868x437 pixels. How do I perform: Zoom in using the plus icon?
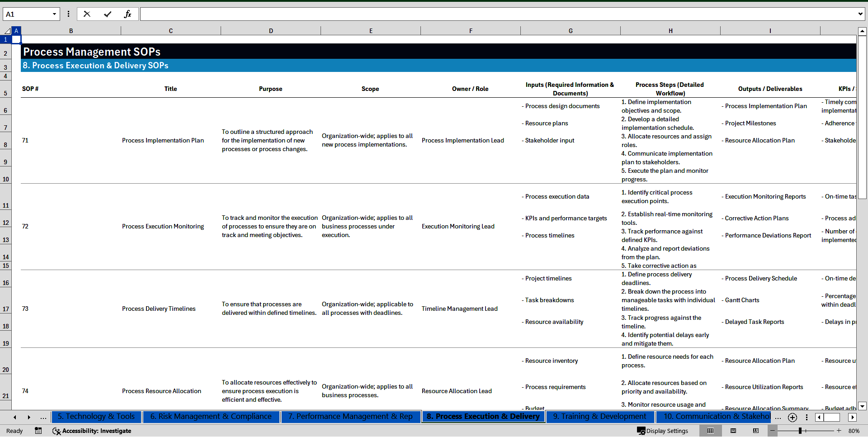coord(839,431)
